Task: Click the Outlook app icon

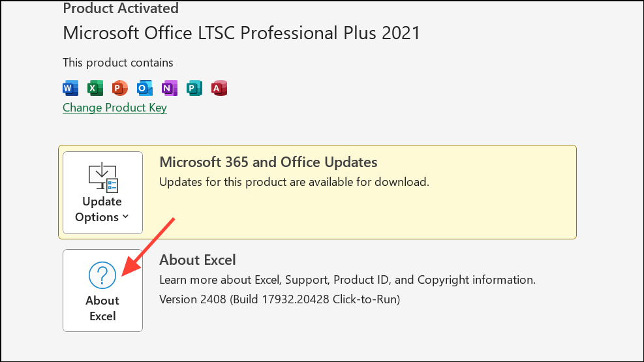Action: 145,88
